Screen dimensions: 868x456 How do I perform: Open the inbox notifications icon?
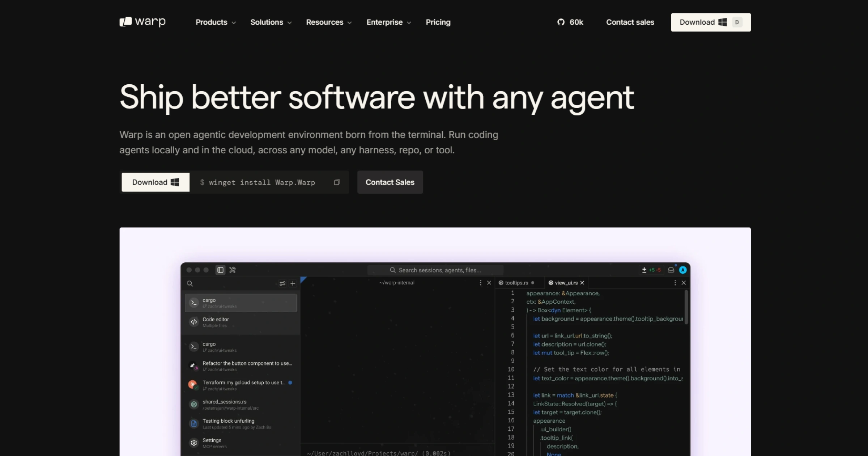tap(671, 270)
